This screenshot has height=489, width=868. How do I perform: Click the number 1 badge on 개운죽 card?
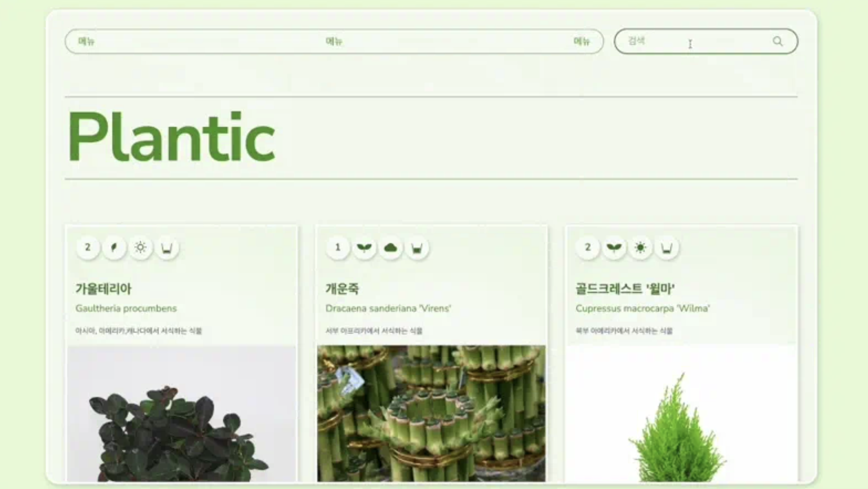click(x=338, y=248)
